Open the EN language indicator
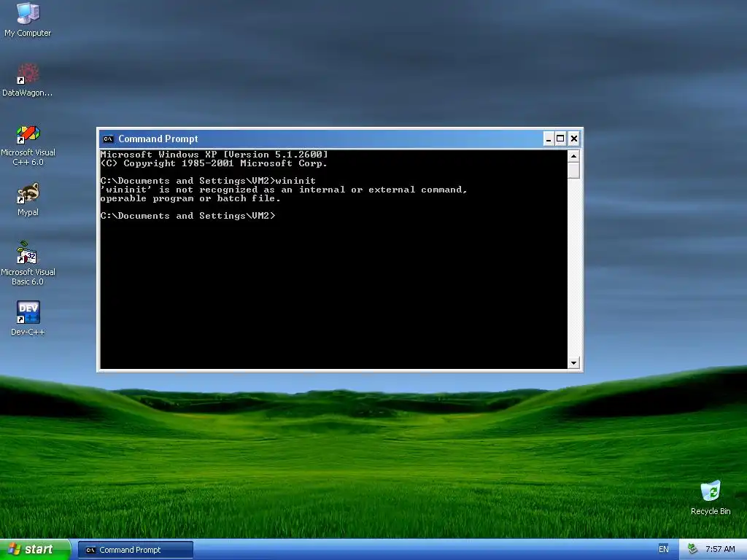This screenshot has width=747, height=560. tap(663, 550)
